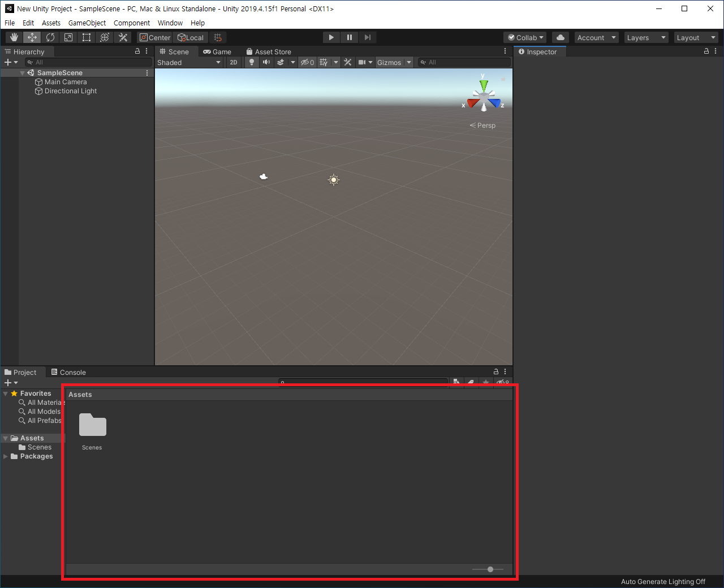Open the cloud services icon
Screen dimensions: 724x588
(561, 37)
